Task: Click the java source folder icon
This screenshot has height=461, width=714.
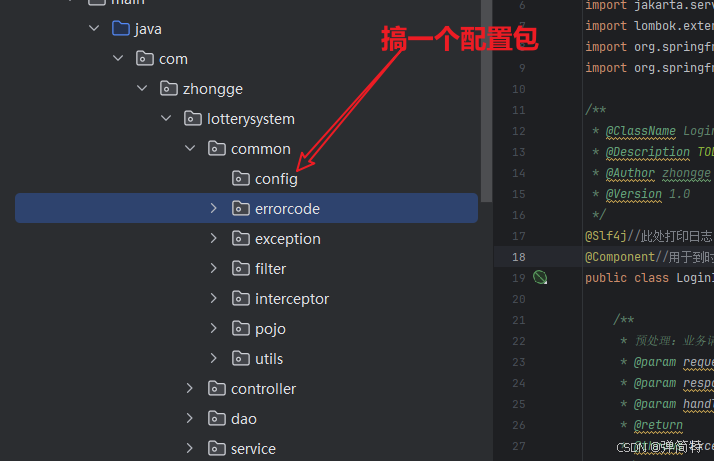Action: click(121, 28)
